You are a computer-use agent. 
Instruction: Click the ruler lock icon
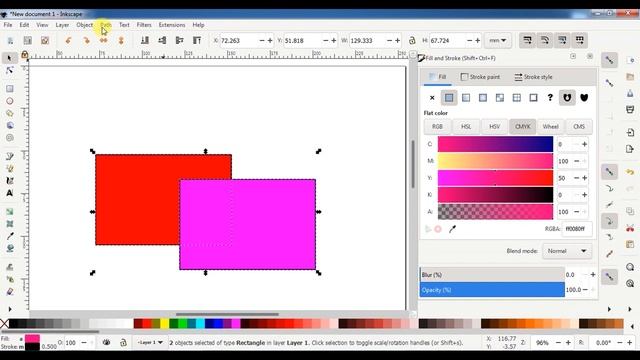(x=24, y=54)
